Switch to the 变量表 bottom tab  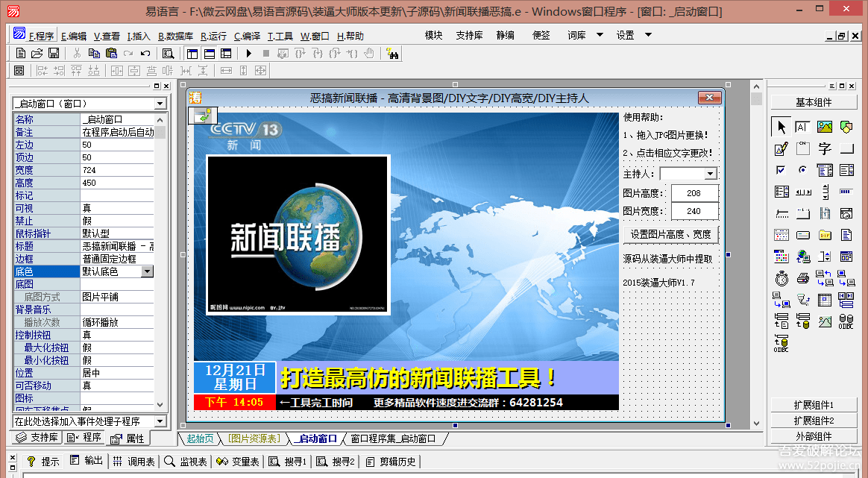tap(237, 462)
